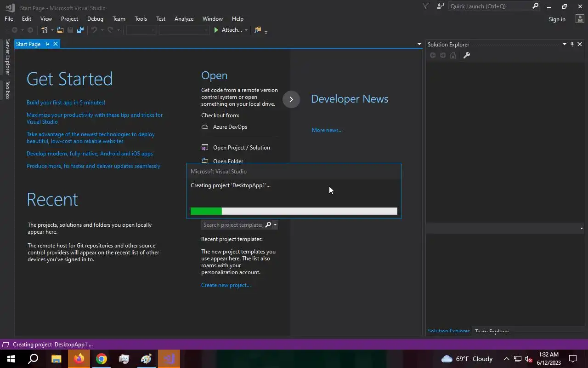This screenshot has width=588, height=368.
Task: Click the Windows Start button
Action: coord(11,359)
